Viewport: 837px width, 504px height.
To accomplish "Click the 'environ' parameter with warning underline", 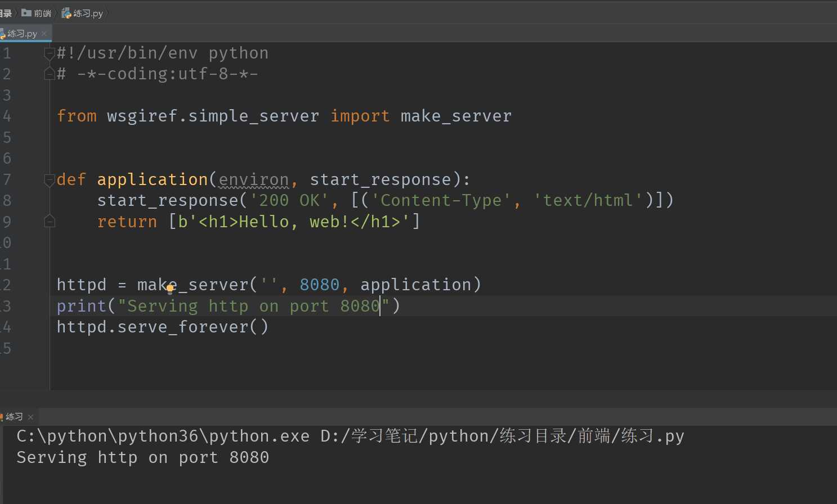I will 253,179.
